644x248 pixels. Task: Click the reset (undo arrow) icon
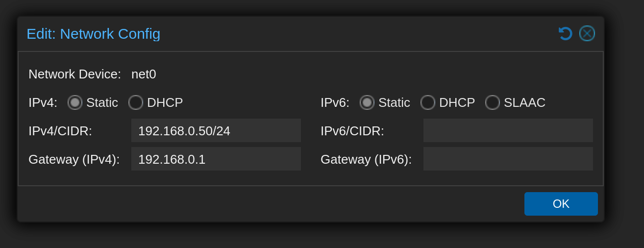(566, 33)
